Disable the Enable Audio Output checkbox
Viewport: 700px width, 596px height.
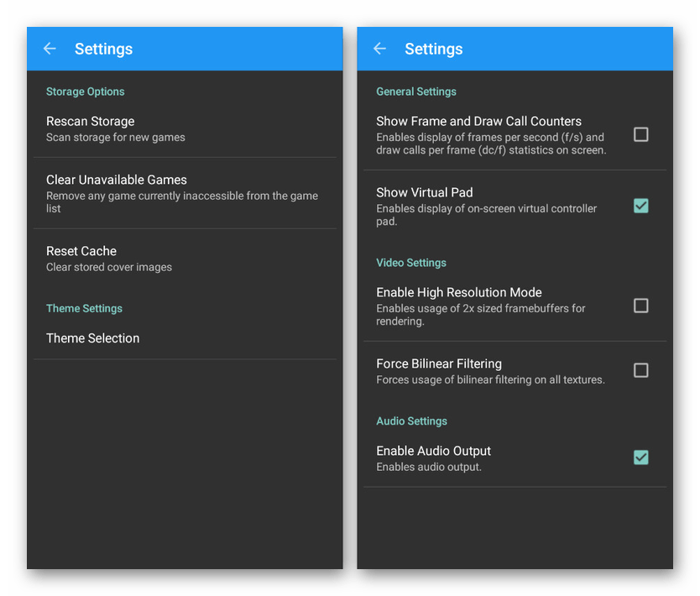click(640, 457)
